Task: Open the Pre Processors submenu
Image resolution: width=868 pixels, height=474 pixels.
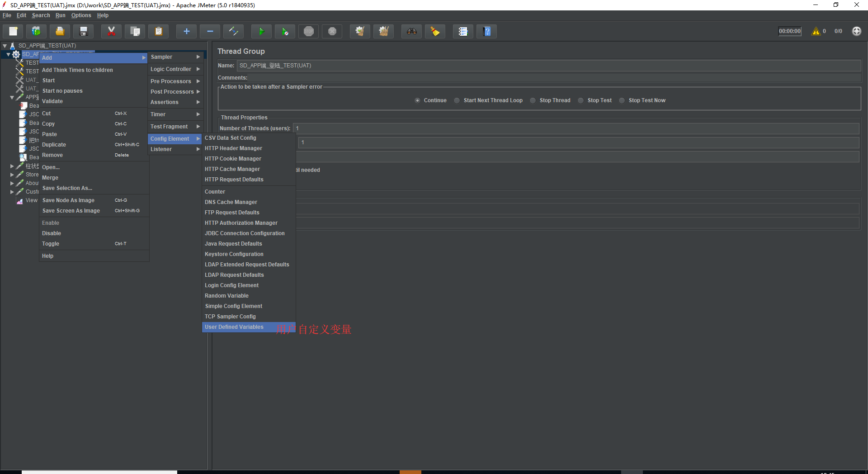Action: (x=175, y=81)
